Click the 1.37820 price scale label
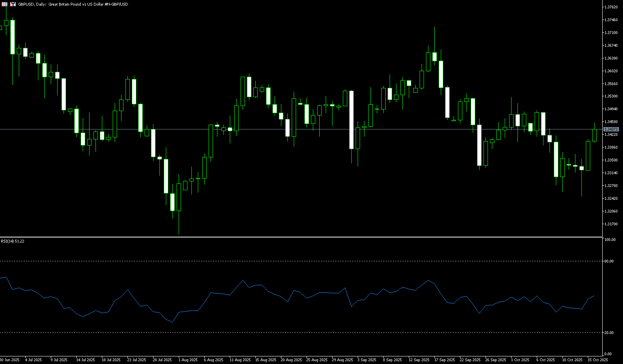 click(611, 7)
